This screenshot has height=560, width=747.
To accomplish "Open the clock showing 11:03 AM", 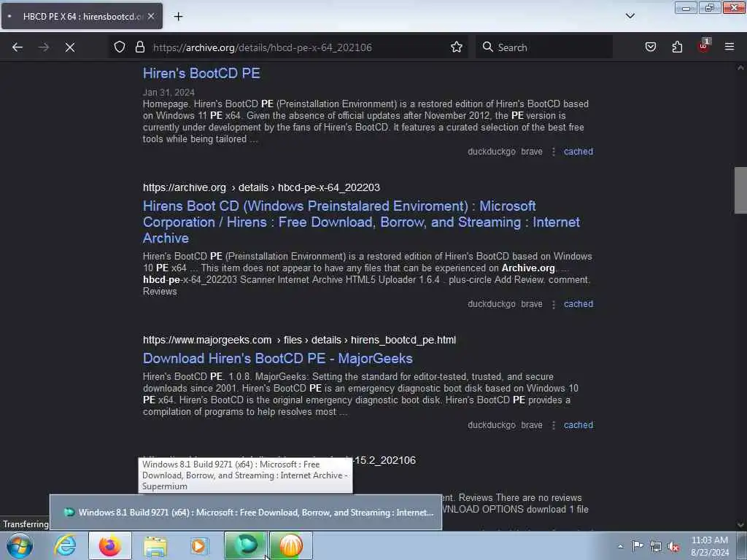I will pos(709,546).
